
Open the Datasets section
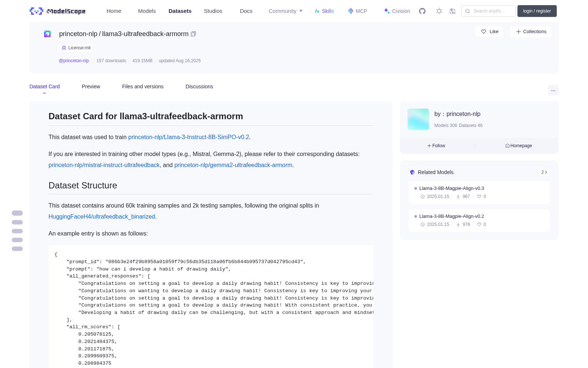click(180, 11)
